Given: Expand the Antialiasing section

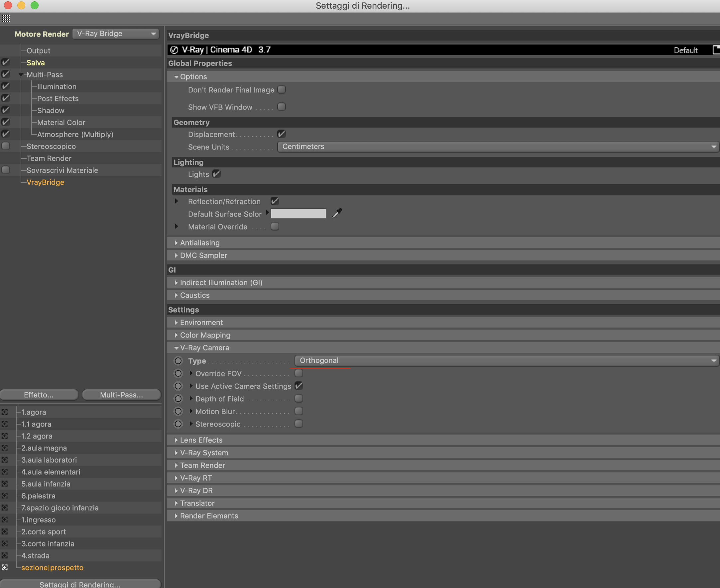Looking at the screenshot, I should pos(199,243).
